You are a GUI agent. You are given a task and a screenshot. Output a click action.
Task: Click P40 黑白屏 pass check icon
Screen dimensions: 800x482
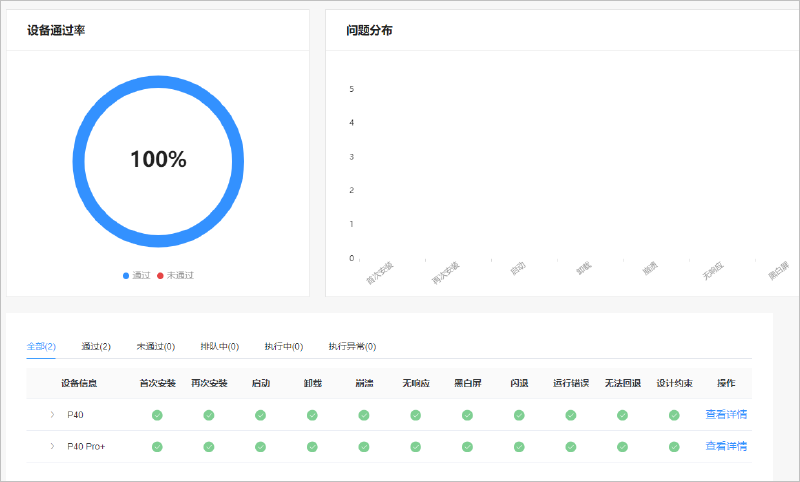[467, 415]
